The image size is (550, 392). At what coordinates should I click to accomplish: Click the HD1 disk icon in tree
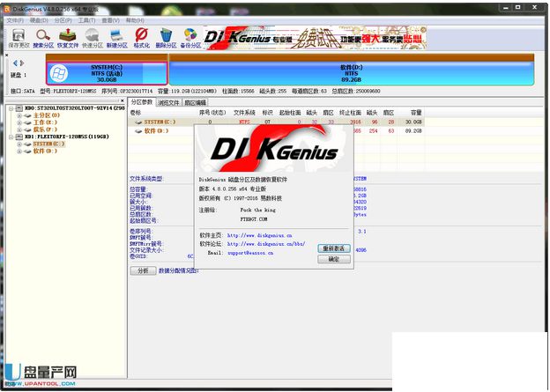[x=19, y=137]
